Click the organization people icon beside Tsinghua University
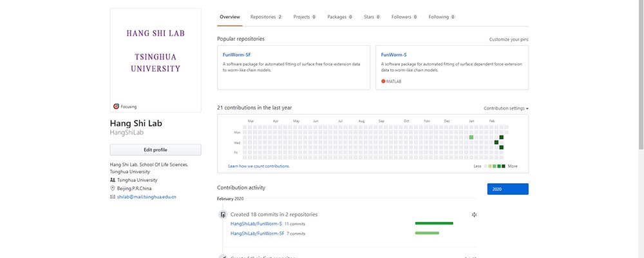The image size is (644, 258). click(x=113, y=180)
